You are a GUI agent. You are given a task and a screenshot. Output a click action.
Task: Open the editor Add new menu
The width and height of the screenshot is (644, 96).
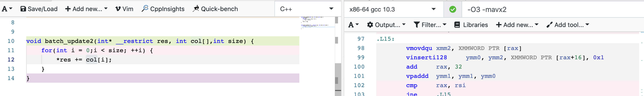tap(86, 9)
